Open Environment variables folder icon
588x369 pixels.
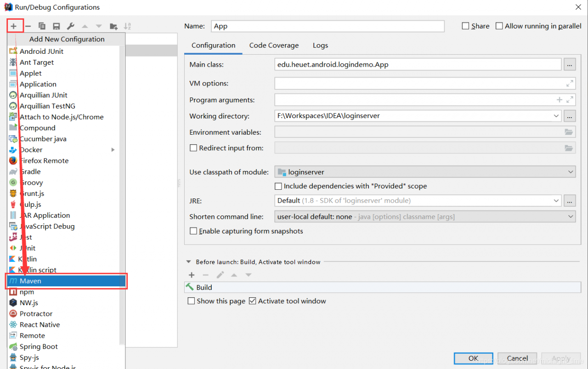pos(569,132)
